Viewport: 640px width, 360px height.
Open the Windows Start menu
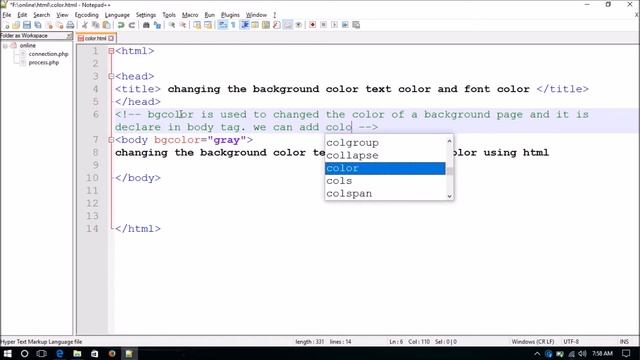pyautogui.click(x=7, y=353)
